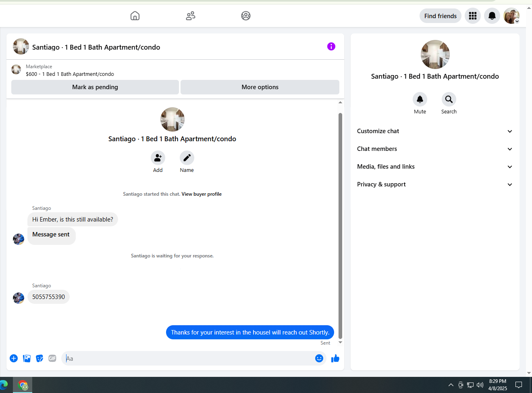Viewport: 532px width, 393px height.
Task: Expand the Chat members section
Action: click(435, 149)
